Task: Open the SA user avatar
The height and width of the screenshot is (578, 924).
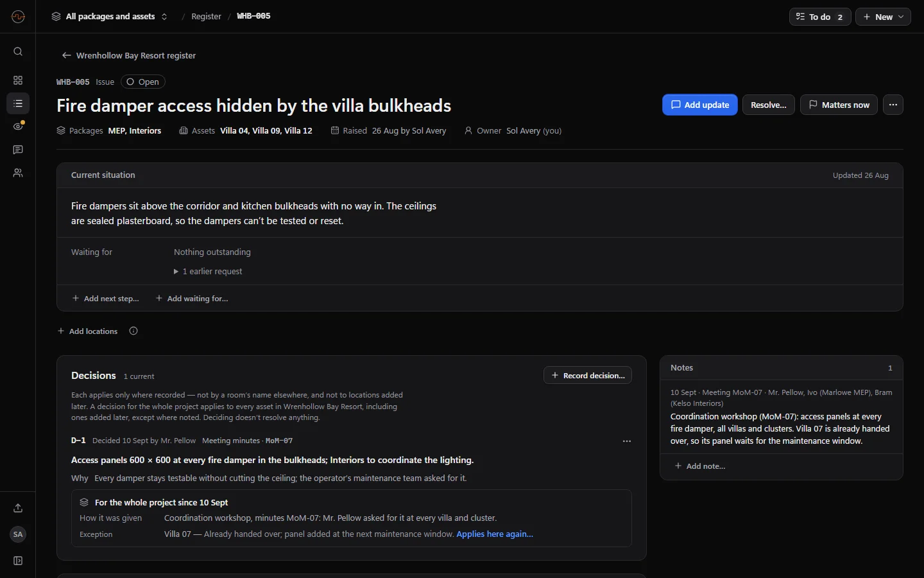Action: coord(18,534)
